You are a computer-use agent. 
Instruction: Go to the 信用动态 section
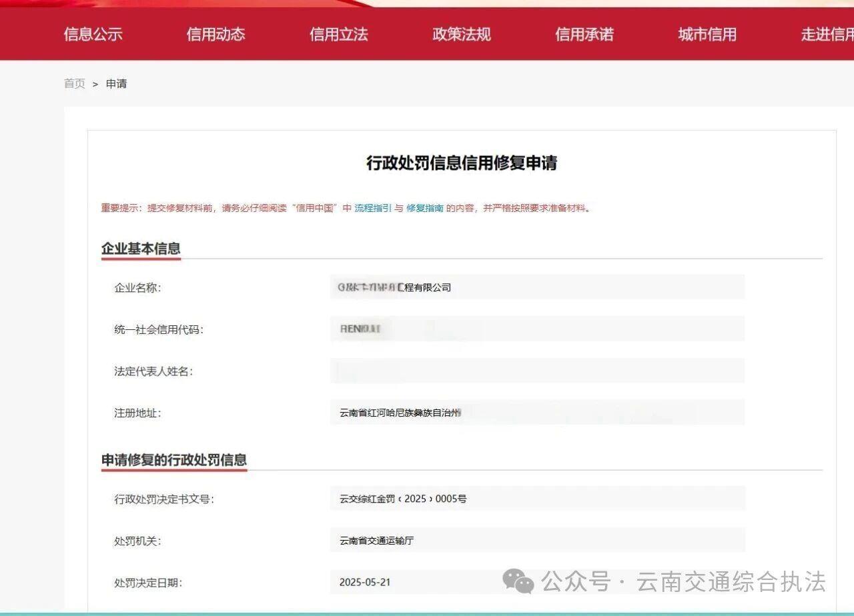pos(216,35)
